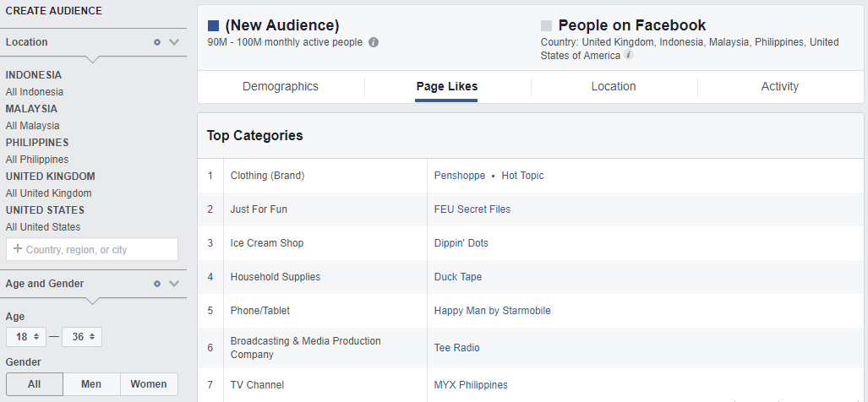Select the All gender option
This screenshot has width=868, height=402.
(x=34, y=384)
